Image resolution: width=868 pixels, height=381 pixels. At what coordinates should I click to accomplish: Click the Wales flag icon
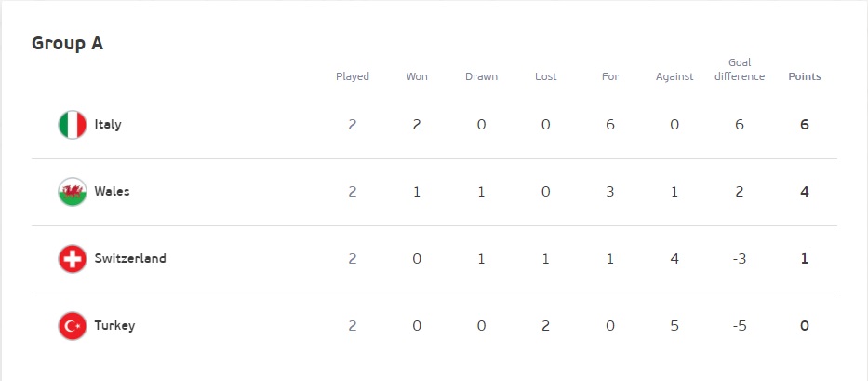(73, 192)
